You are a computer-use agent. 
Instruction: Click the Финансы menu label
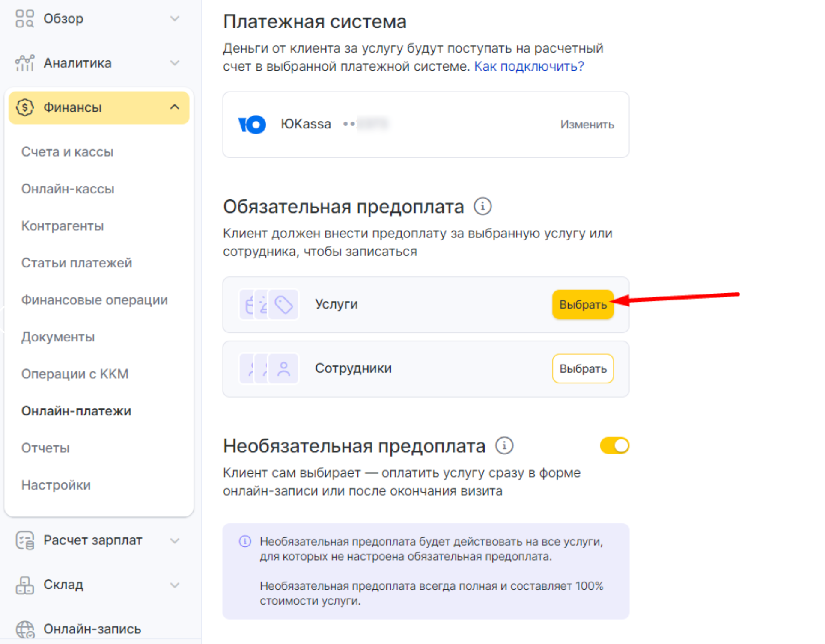pos(72,107)
